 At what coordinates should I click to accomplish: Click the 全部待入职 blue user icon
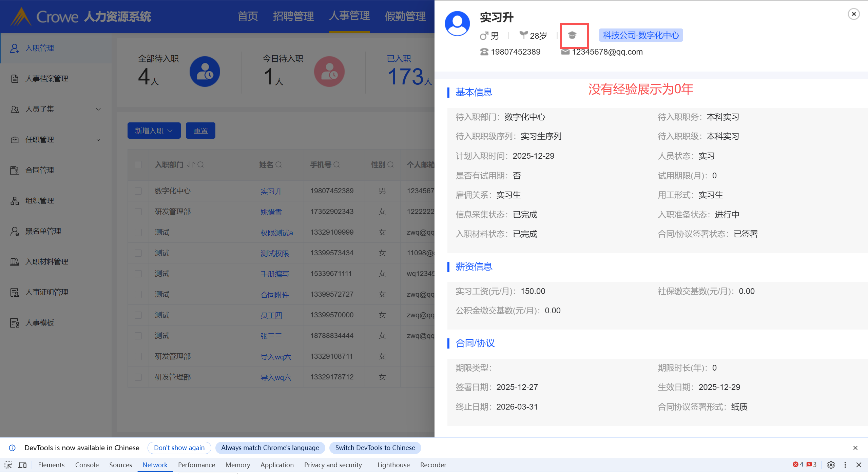click(205, 72)
